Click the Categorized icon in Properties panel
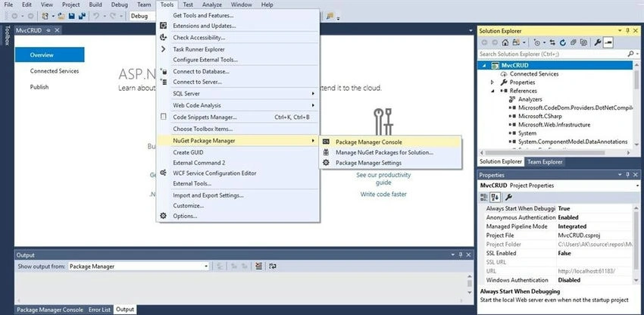The width and height of the screenshot is (644, 315). point(484,197)
